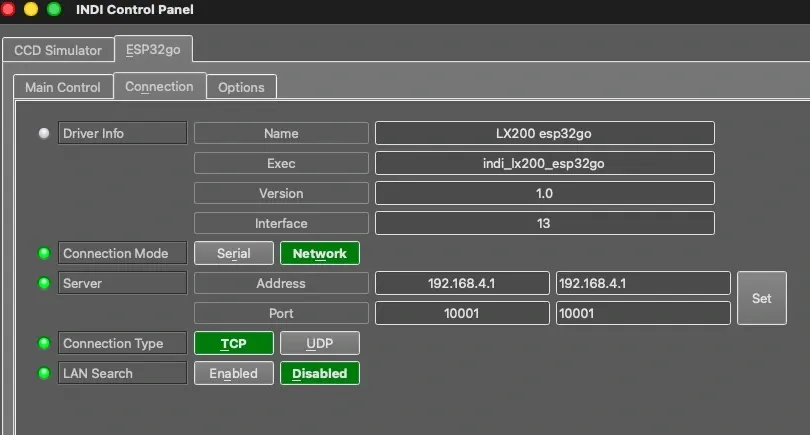This screenshot has height=435, width=810.
Task: Click the editable server Address field
Action: coord(643,283)
